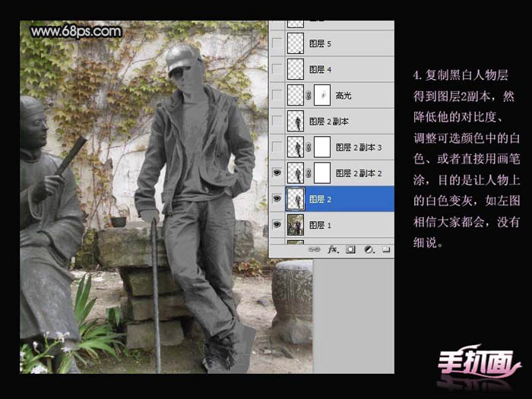This screenshot has width=532, height=399.
Task: Select the 图层 5 layer thumbnail
Action: [296, 43]
